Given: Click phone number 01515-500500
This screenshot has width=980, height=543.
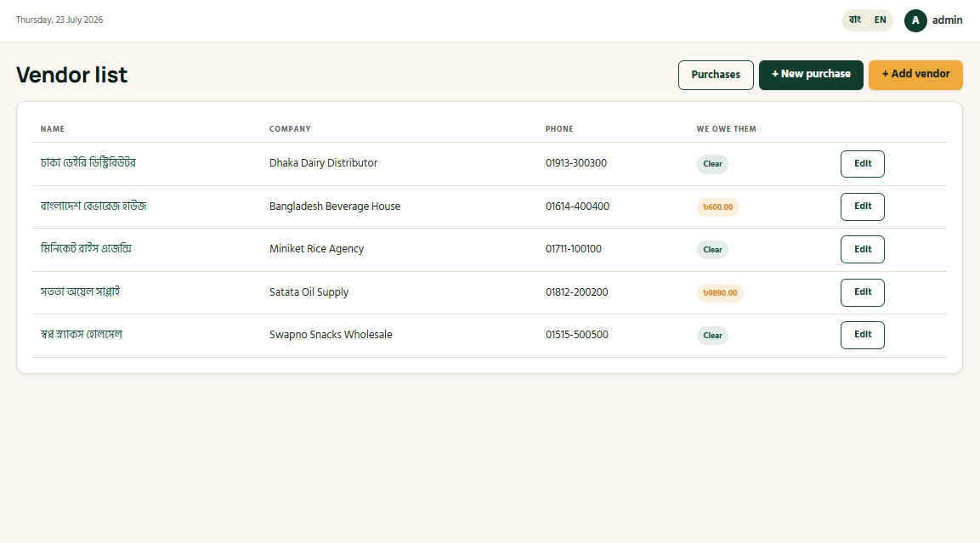Looking at the screenshot, I should point(577,334).
